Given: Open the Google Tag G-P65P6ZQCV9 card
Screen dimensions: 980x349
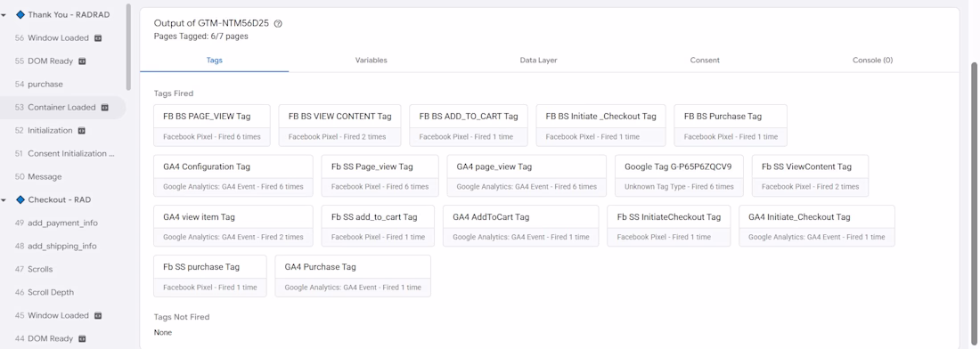Looking at the screenshot, I should point(680,176).
